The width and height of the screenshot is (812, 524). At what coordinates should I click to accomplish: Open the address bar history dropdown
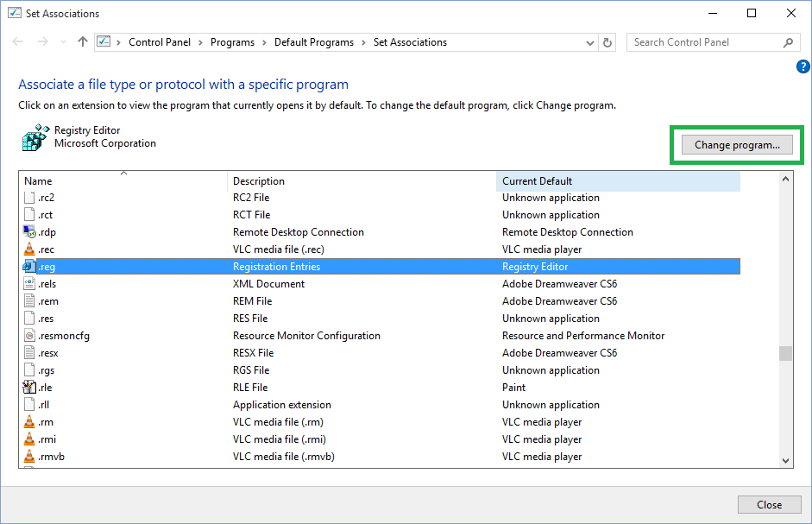coord(590,42)
